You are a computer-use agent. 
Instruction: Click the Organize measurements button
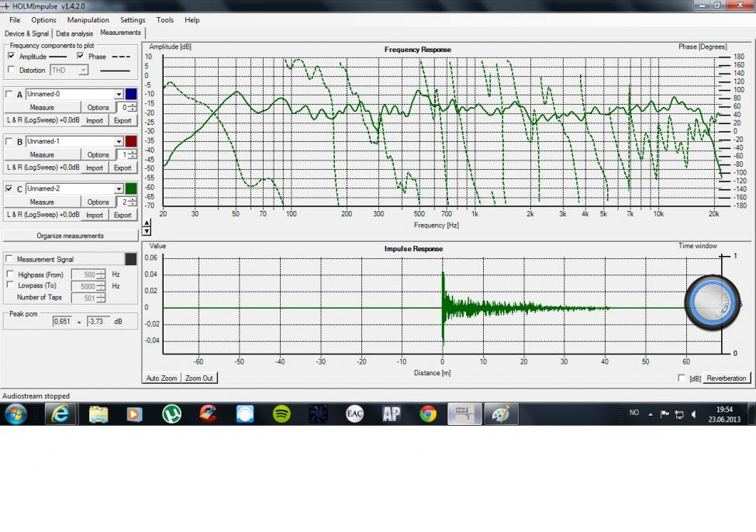[70, 236]
